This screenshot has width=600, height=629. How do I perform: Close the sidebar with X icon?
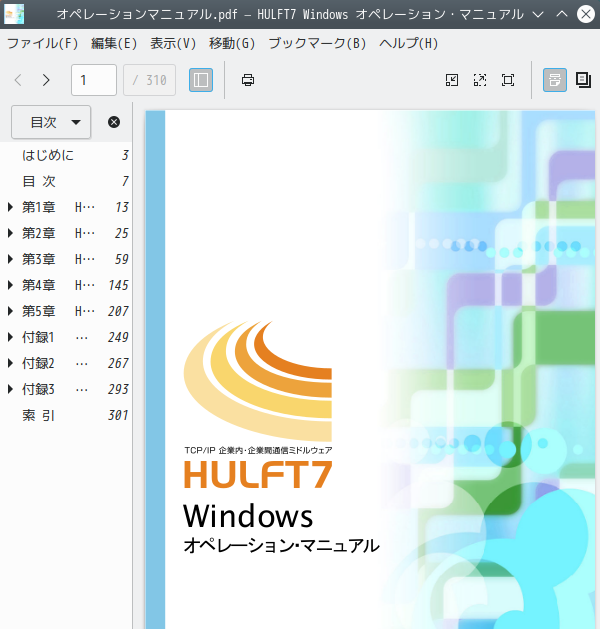(114, 122)
